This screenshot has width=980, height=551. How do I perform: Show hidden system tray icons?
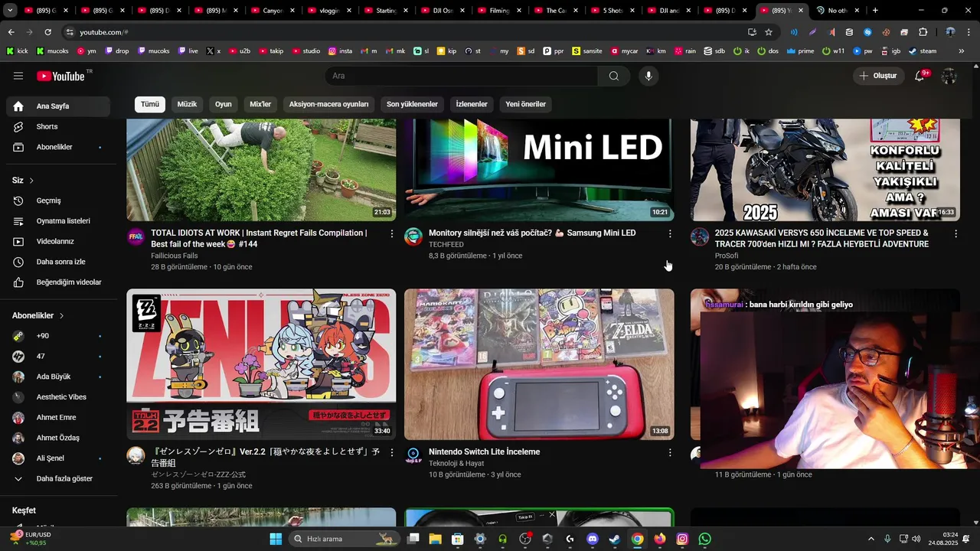[871, 539]
